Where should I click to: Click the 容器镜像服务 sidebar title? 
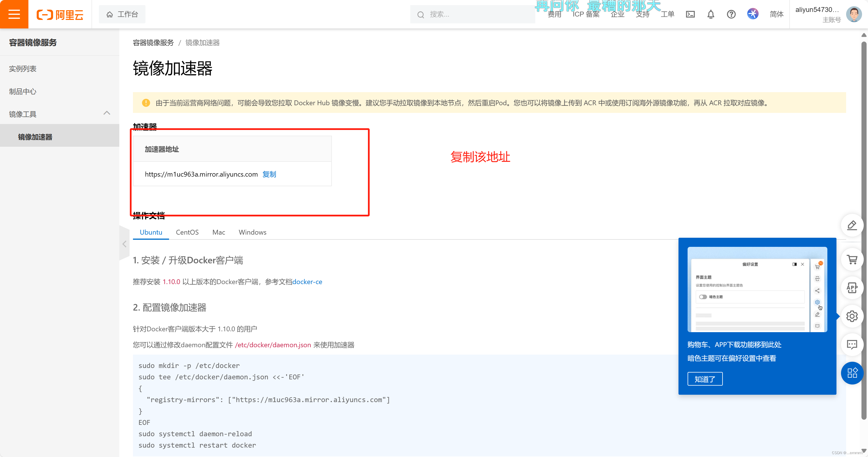pos(33,42)
